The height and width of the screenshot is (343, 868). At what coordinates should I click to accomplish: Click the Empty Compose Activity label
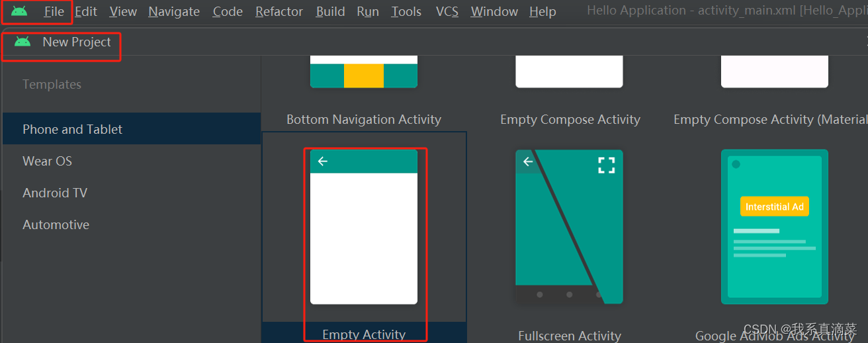pos(570,120)
